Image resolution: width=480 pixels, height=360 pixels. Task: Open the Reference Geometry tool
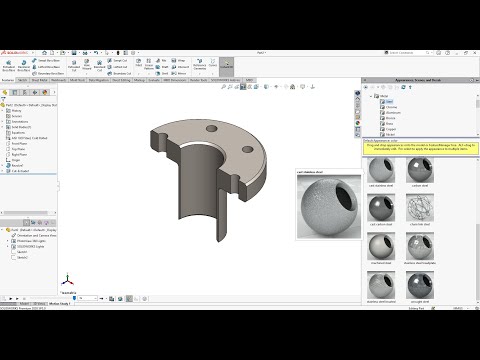tap(200, 64)
